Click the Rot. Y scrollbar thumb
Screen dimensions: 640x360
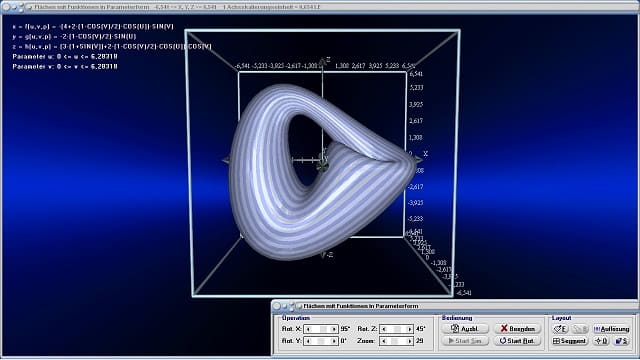(321, 341)
